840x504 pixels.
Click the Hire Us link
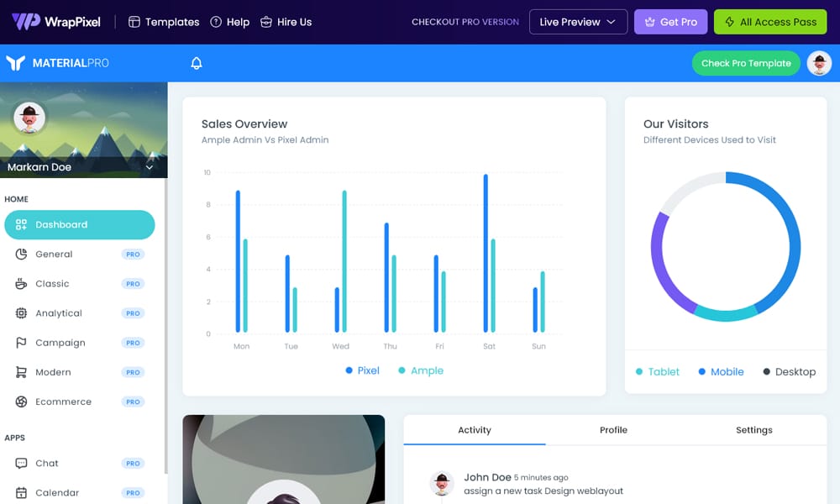pyautogui.click(x=286, y=22)
